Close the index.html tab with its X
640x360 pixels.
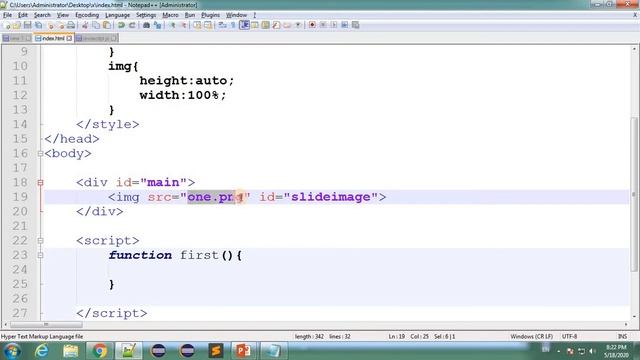(x=69, y=38)
